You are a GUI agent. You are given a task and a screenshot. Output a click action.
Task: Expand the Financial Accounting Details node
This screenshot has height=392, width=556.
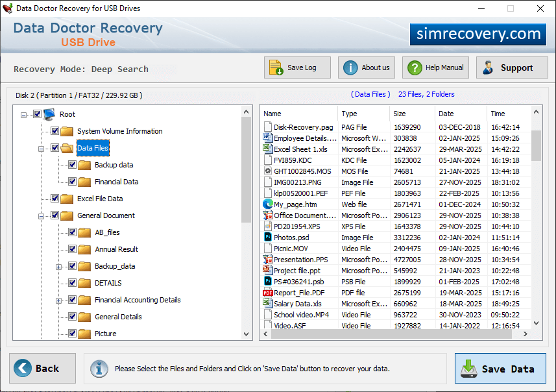pyautogui.click(x=59, y=300)
